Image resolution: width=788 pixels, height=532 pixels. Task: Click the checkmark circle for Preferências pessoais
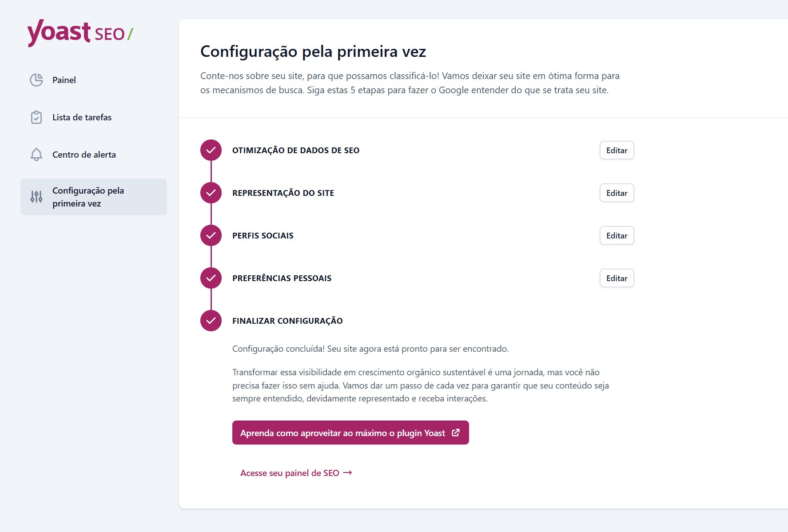[x=211, y=278]
